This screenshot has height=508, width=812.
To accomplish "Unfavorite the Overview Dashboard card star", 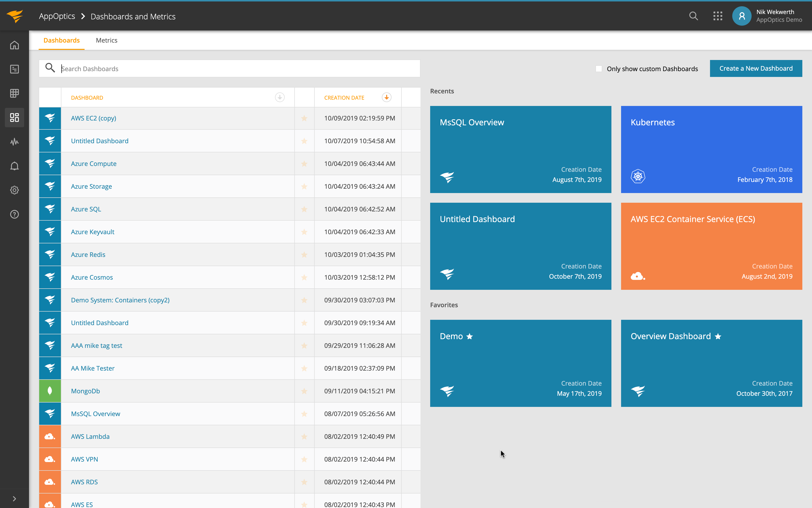I will point(718,336).
